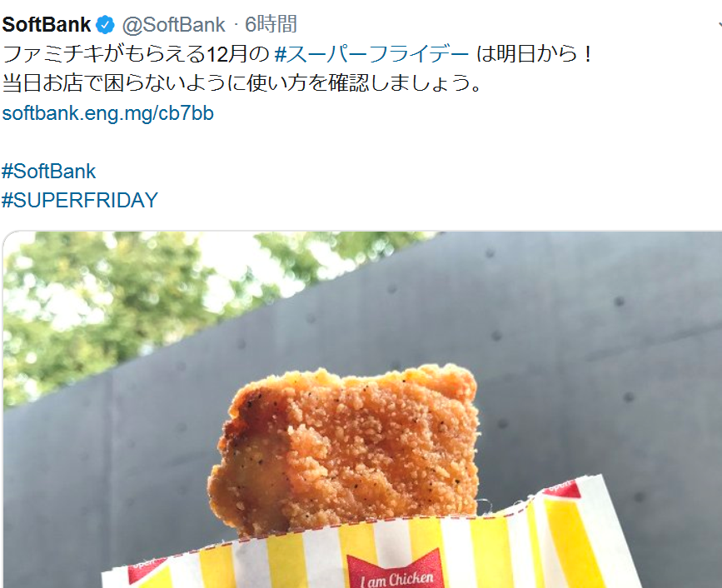Image resolution: width=722 pixels, height=588 pixels.
Task: Open the #SUPERFRIDAY hashtag
Action: coord(80,200)
